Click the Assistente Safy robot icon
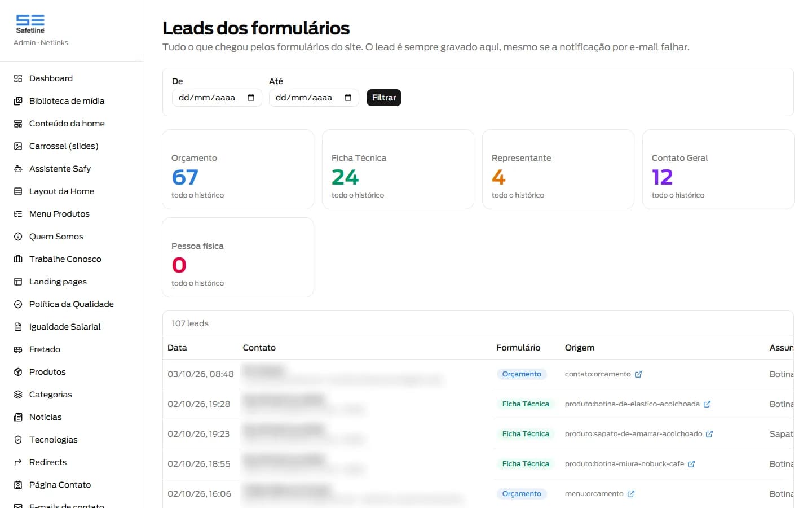The image size is (812, 508). click(18, 169)
